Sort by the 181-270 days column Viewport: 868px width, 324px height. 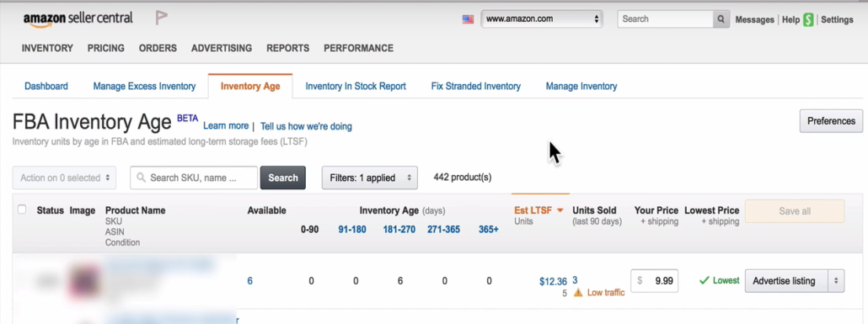tap(399, 230)
